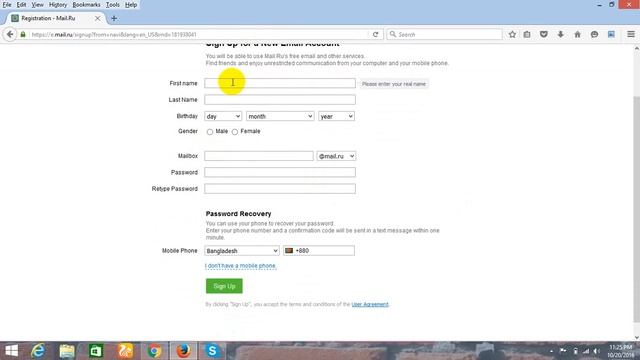
Task: Click the action center flag tray icon
Action: tap(563, 351)
